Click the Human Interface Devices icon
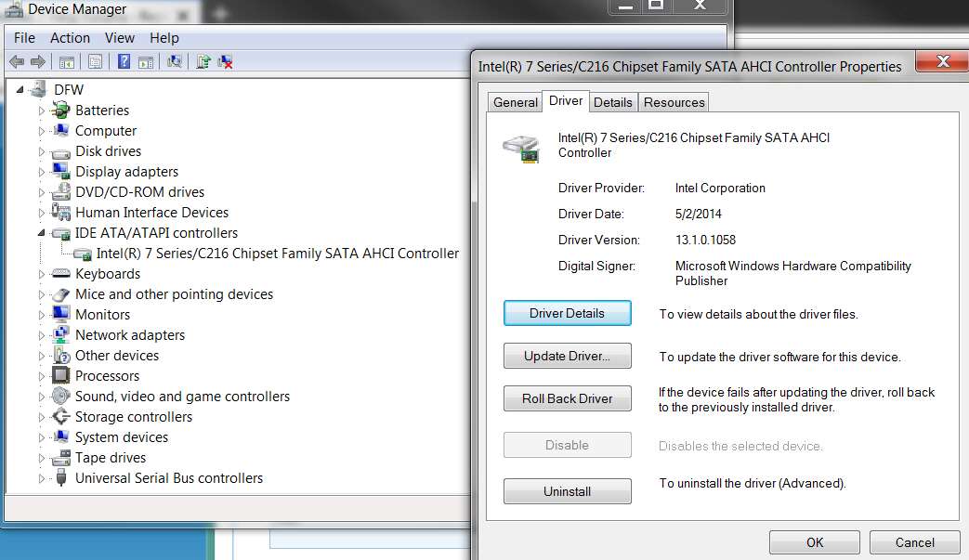 tap(60, 212)
